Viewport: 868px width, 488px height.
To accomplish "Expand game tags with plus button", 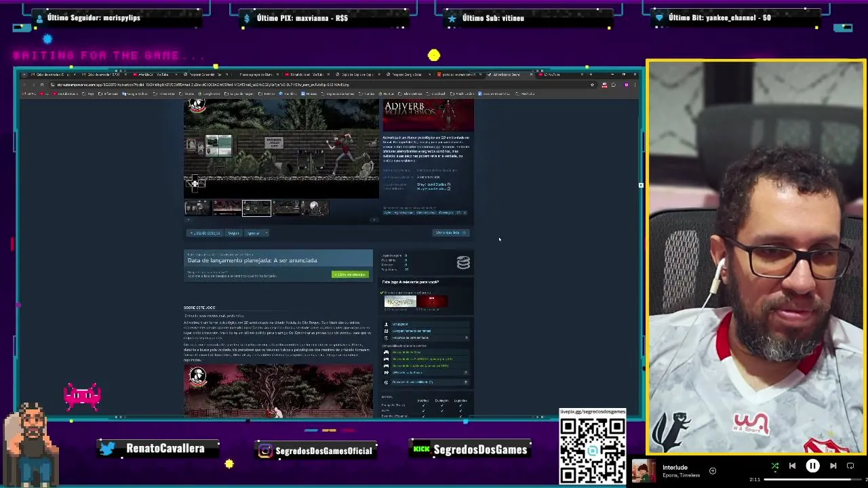I will [x=465, y=213].
